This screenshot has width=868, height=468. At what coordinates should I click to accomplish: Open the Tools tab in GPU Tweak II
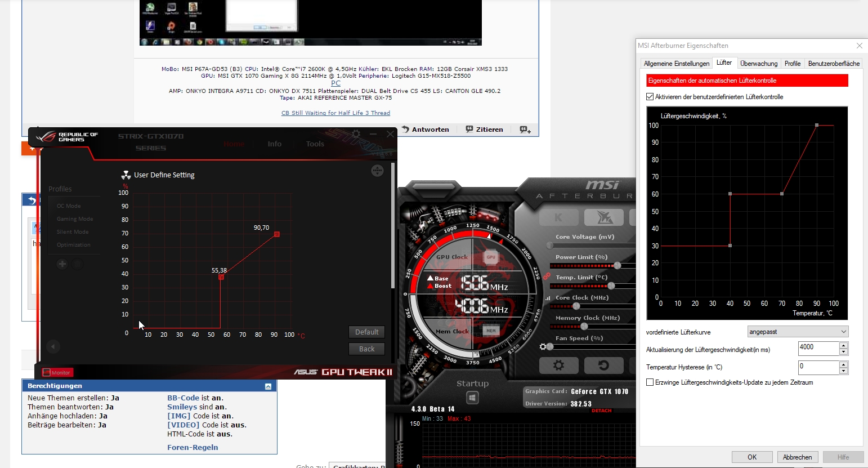pyautogui.click(x=315, y=144)
